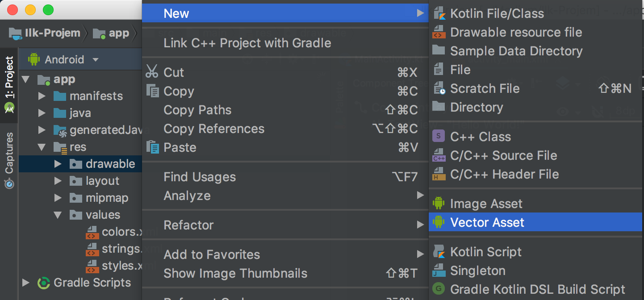
Task: Expand the java folder arrow
Action: 42,113
